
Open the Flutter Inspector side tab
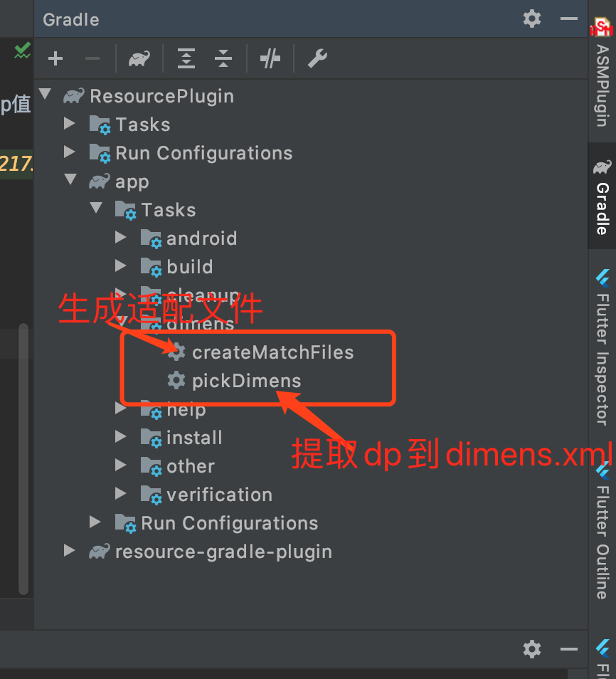pos(602,348)
